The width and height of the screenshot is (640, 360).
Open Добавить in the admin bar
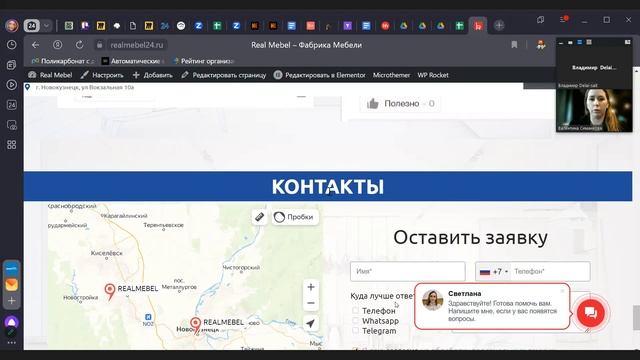tap(153, 75)
